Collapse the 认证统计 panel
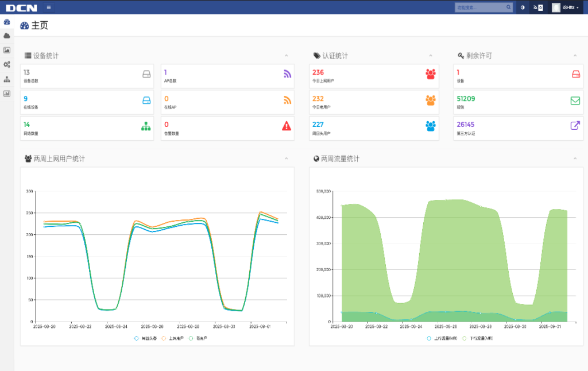Screen dimensions: 588x371 pyautogui.click(x=430, y=56)
